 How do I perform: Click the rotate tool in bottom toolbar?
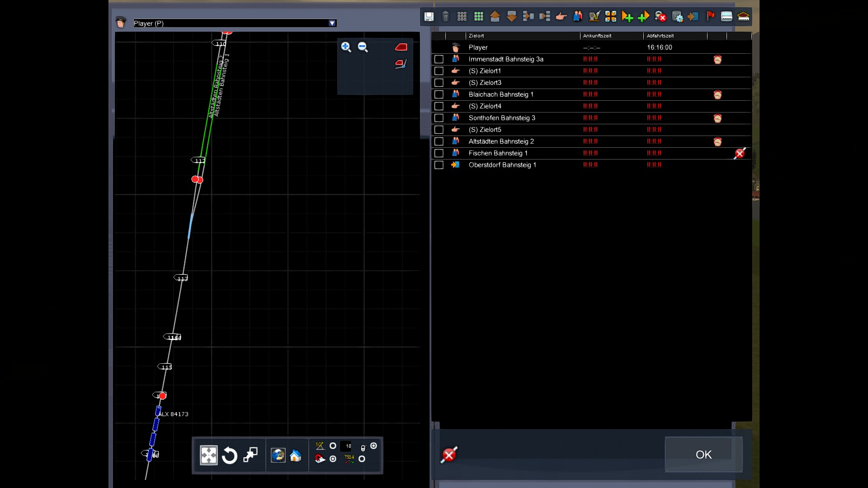[x=230, y=455]
